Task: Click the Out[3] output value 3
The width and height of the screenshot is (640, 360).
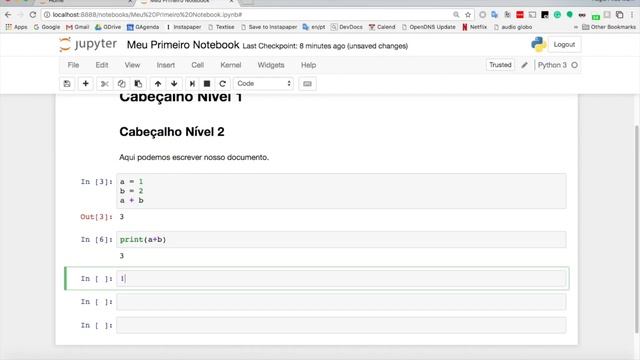Action: click(122, 217)
